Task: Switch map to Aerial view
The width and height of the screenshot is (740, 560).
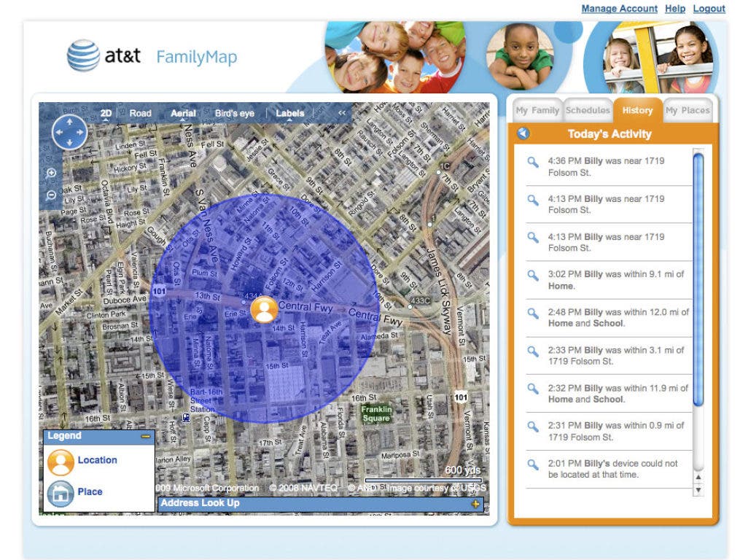Action: (183, 113)
